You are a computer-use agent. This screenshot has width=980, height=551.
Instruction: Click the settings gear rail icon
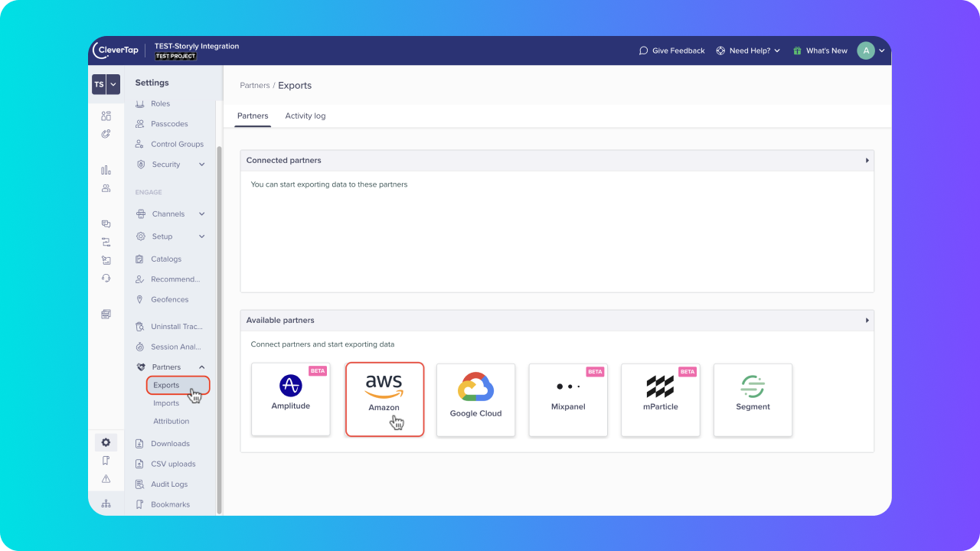106,442
